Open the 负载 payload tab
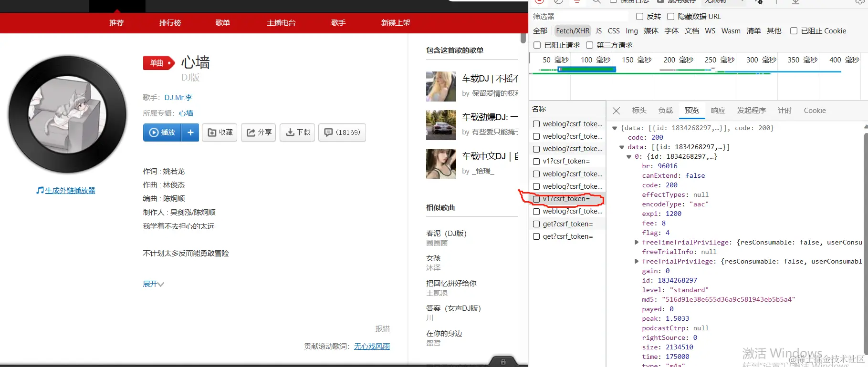Screen dimensions: 868x367 (665, 111)
